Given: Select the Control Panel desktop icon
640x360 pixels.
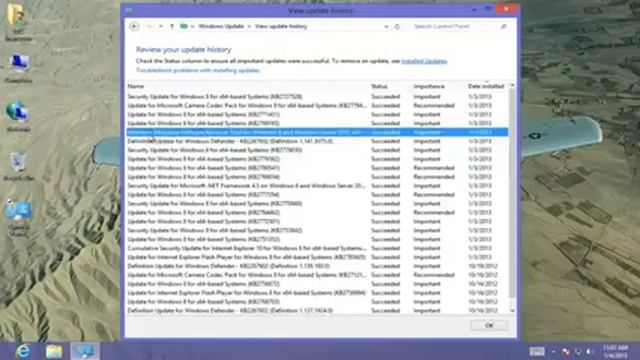Looking at the screenshot, I should 18,218.
